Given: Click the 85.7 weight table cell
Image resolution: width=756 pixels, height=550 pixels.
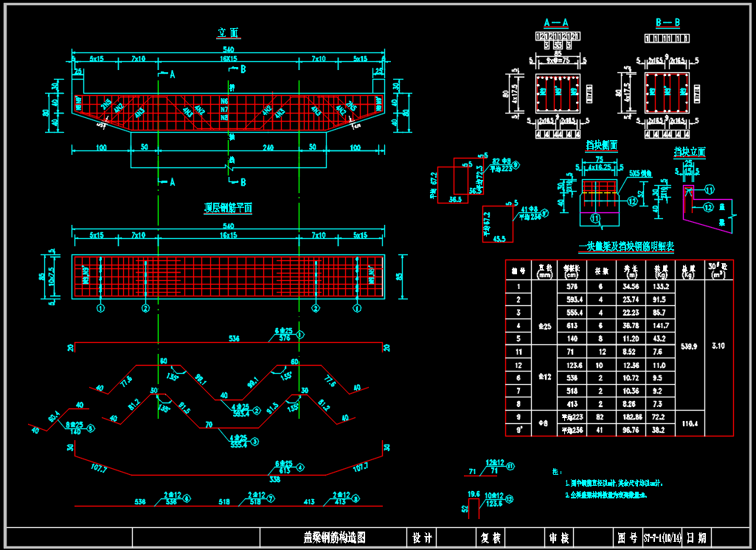Looking at the screenshot, I should (x=660, y=313).
